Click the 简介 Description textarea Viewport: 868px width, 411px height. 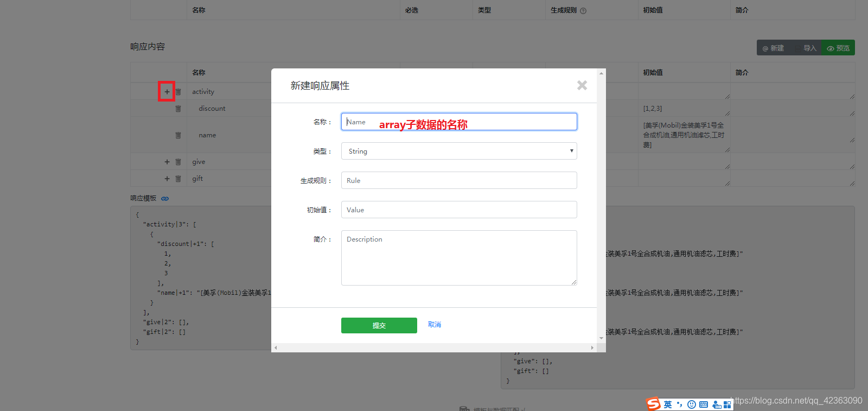click(x=459, y=258)
